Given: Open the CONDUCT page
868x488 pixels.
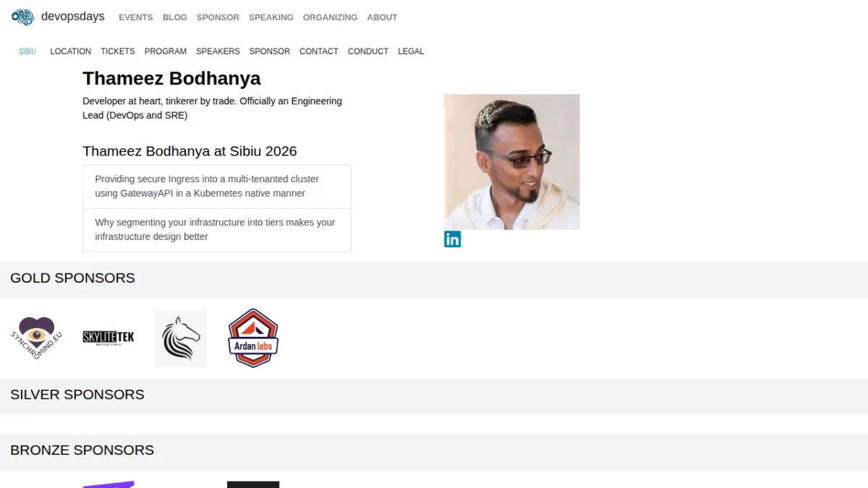Looking at the screenshot, I should pyautogui.click(x=368, y=51).
